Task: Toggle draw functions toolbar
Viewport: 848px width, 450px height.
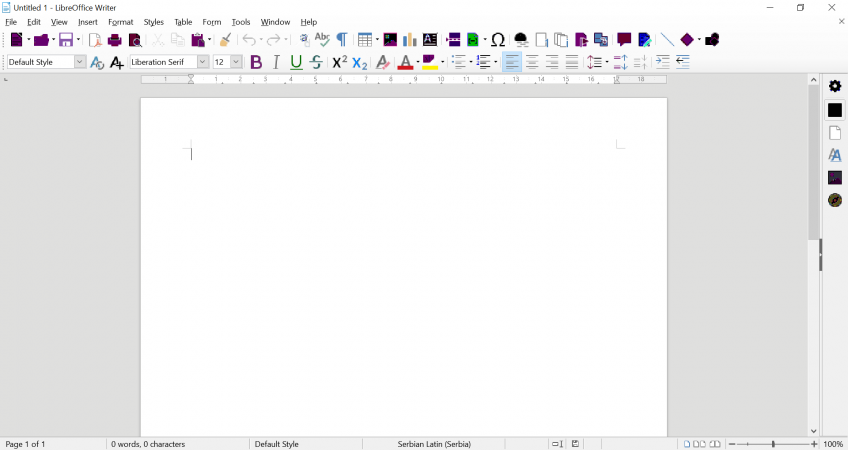Action: pos(712,39)
